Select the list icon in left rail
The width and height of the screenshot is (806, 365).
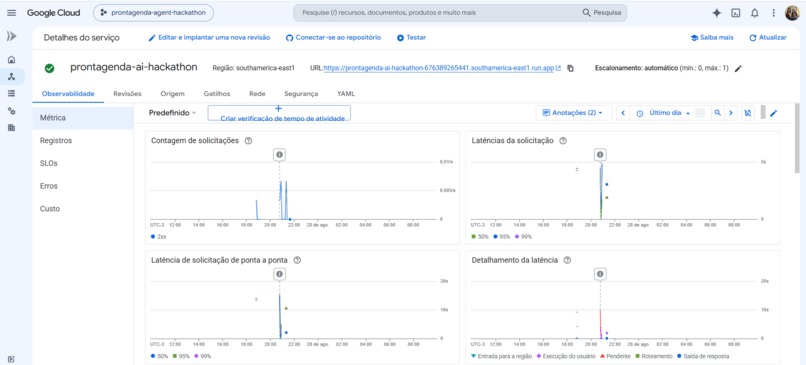tap(11, 94)
